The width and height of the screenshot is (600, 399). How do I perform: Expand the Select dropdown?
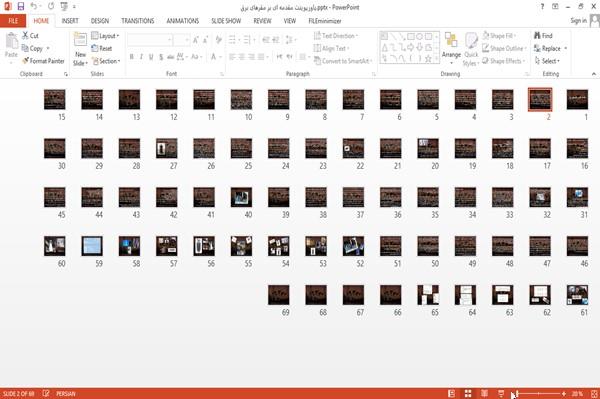tap(547, 61)
